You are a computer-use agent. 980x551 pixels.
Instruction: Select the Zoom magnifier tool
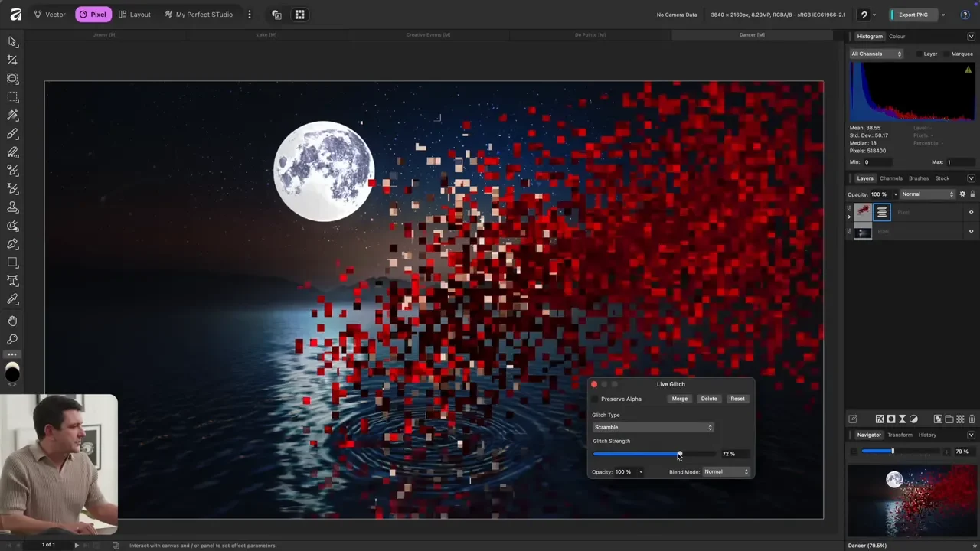click(x=12, y=339)
